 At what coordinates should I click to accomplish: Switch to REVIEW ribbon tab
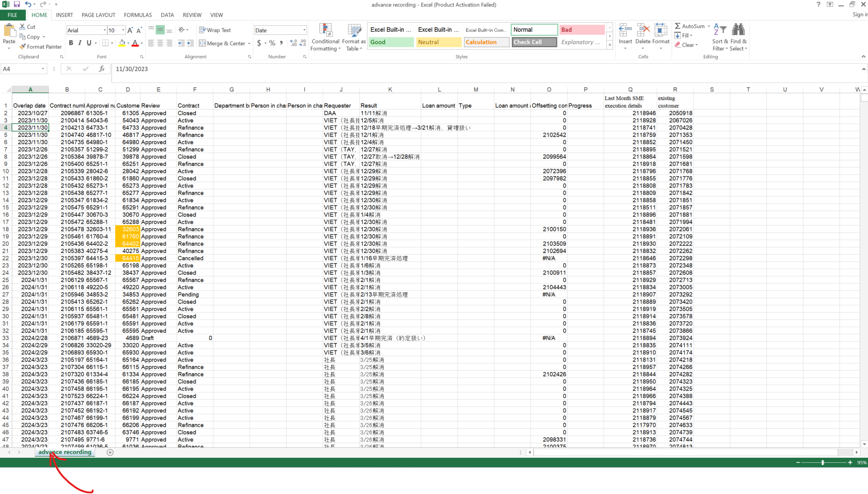192,15
